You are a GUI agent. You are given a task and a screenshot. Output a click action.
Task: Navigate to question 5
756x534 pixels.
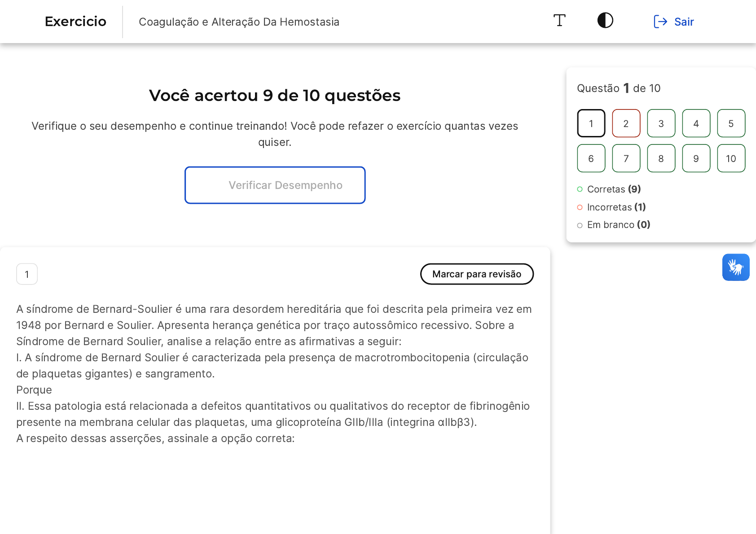[731, 123]
